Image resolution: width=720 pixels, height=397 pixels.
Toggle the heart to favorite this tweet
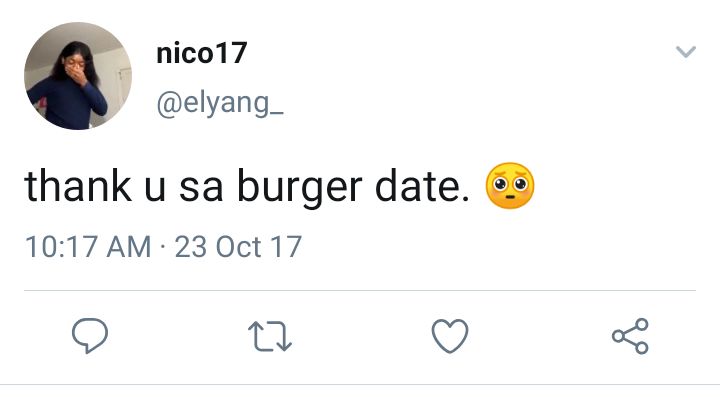pos(450,336)
